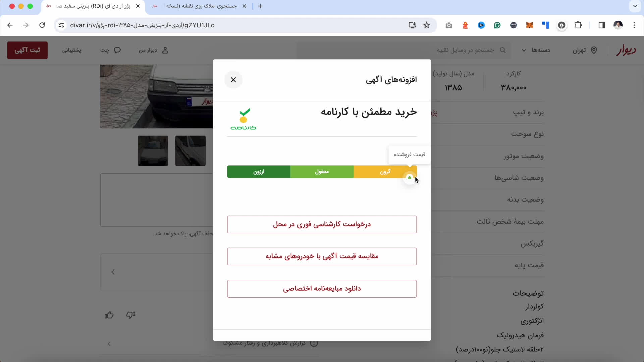Go back in browser history
The height and width of the screenshot is (362, 644).
(10, 25)
